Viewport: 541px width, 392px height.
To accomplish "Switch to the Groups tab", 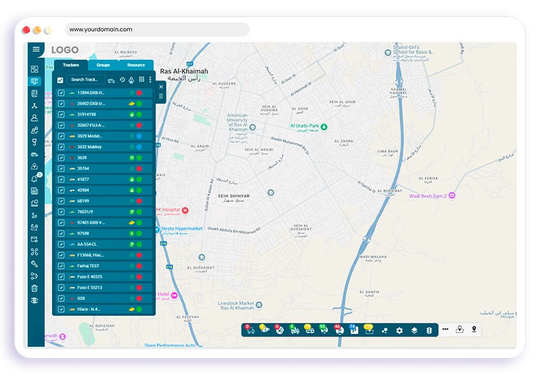I will click(x=103, y=65).
